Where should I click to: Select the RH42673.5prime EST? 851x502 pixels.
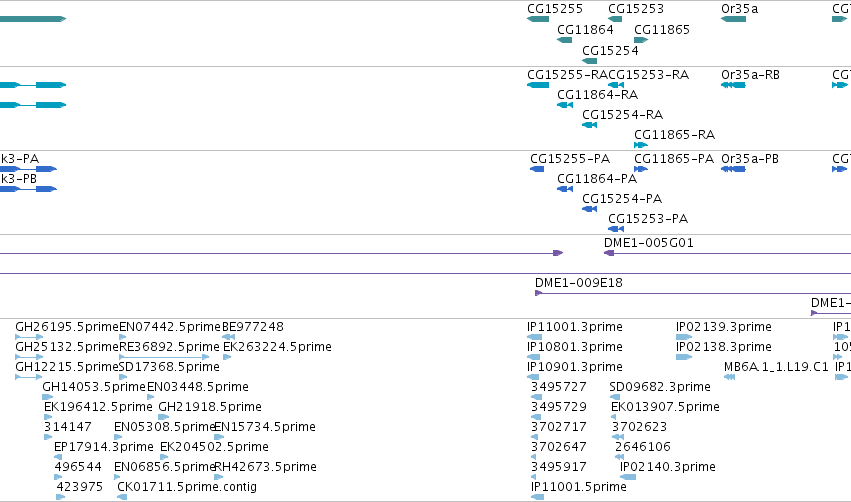[219, 477]
